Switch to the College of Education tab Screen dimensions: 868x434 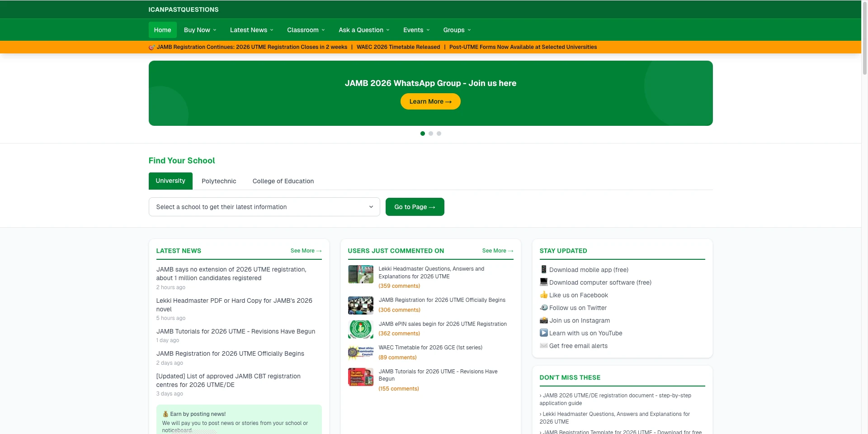(283, 181)
